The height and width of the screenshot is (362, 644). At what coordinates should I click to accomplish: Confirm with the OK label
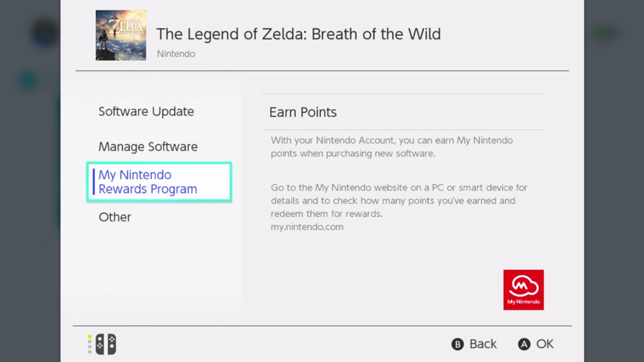544,344
